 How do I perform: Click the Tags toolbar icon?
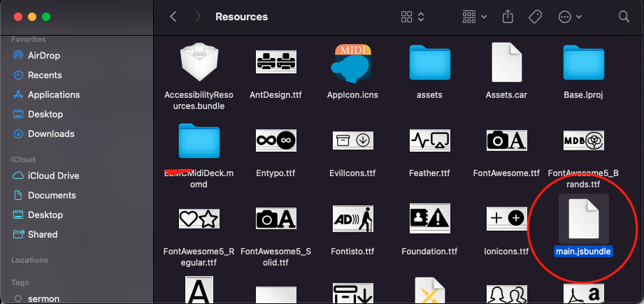click(535, 17)
